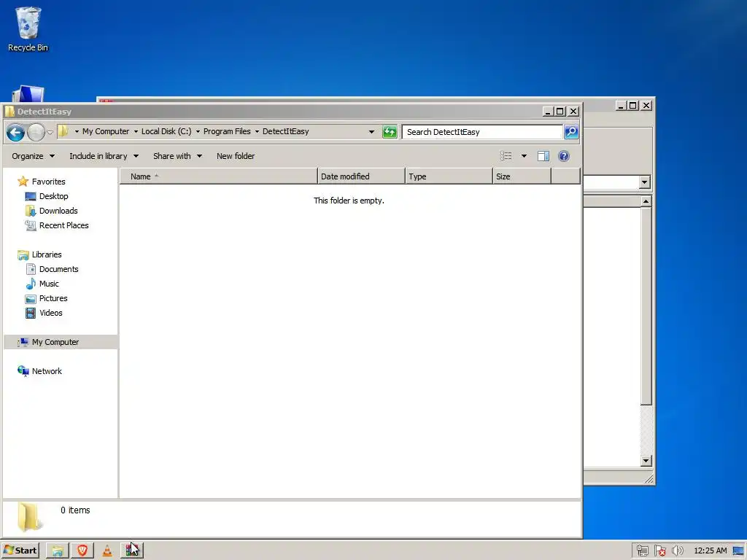Screen dimensions: 747x560
Task: Select Local Disk (C:) in breadcrumb
Action: point(166,131)
